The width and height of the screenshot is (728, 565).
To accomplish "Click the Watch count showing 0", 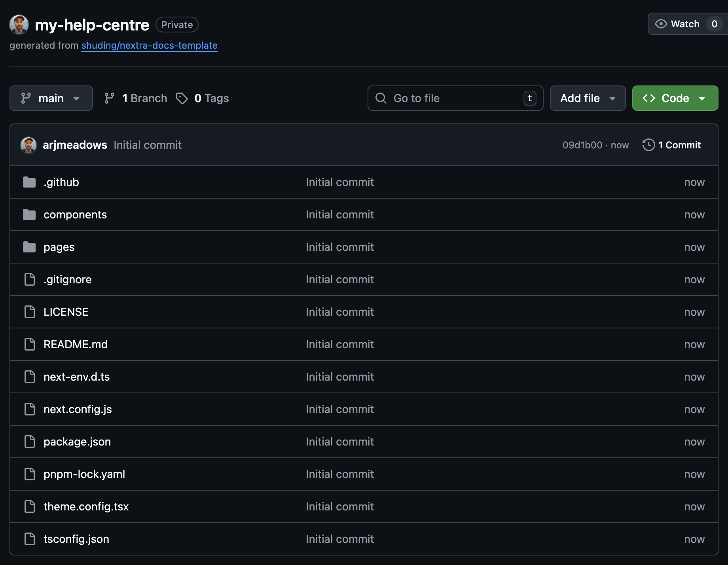I will (x=715, y=24).
